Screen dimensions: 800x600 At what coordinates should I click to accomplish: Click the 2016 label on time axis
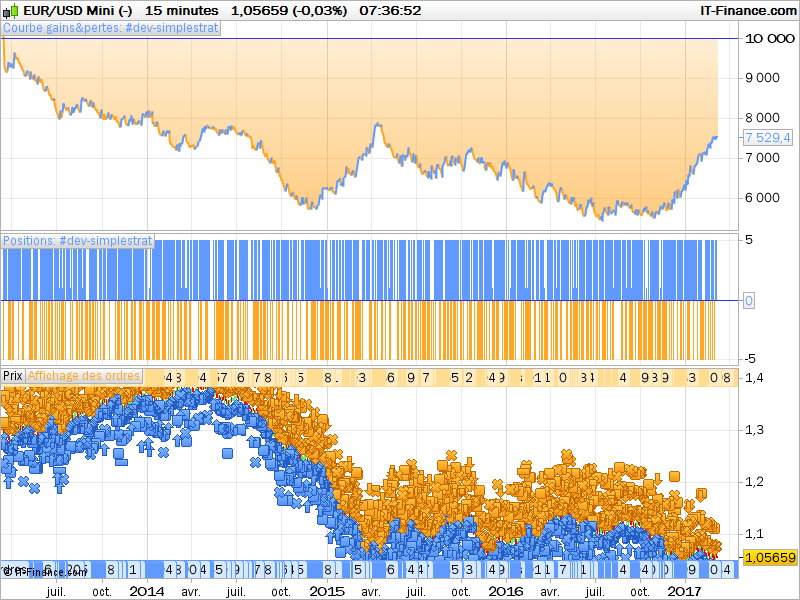click(506, 592)
